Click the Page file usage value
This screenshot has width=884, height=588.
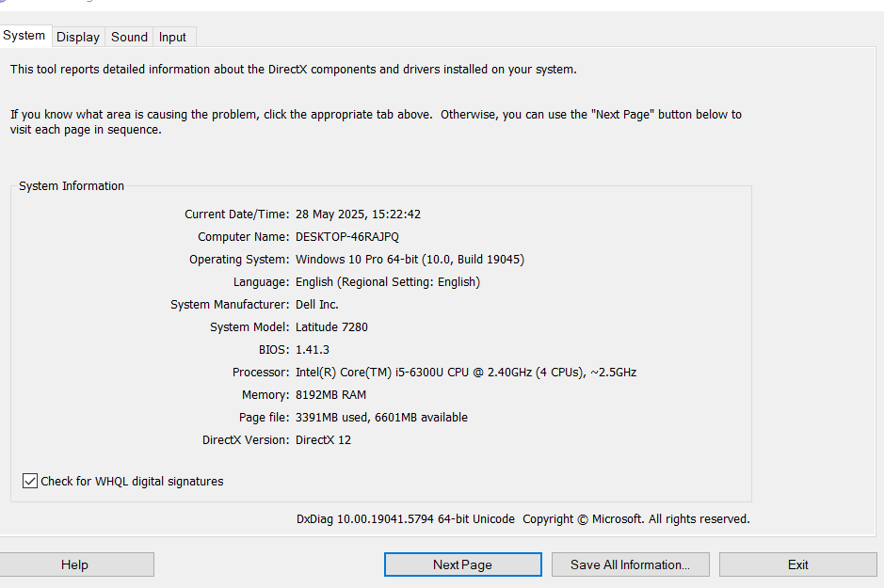381,418
